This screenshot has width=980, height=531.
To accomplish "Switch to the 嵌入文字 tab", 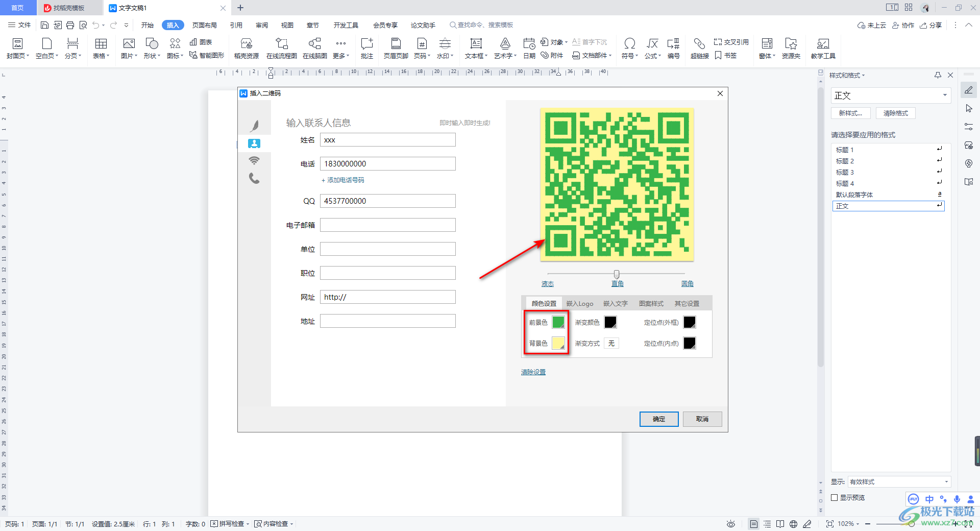I will tap(616, 303).
